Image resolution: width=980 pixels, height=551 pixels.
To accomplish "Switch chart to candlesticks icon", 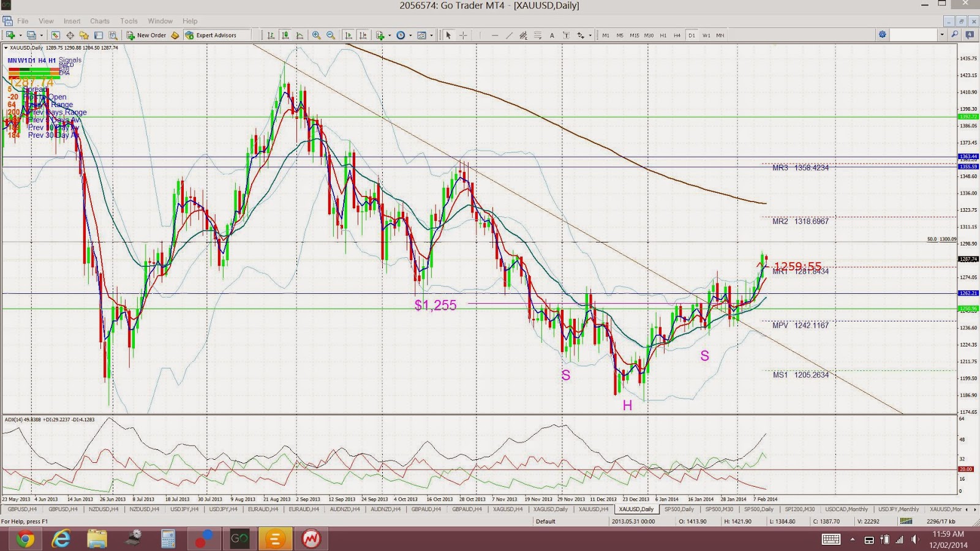I will 285,36.
